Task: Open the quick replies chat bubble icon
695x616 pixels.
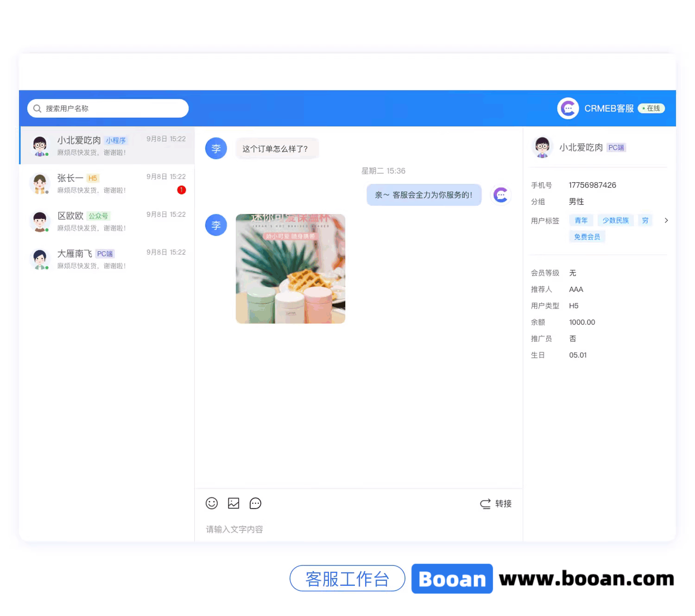Action: (255, 503)
